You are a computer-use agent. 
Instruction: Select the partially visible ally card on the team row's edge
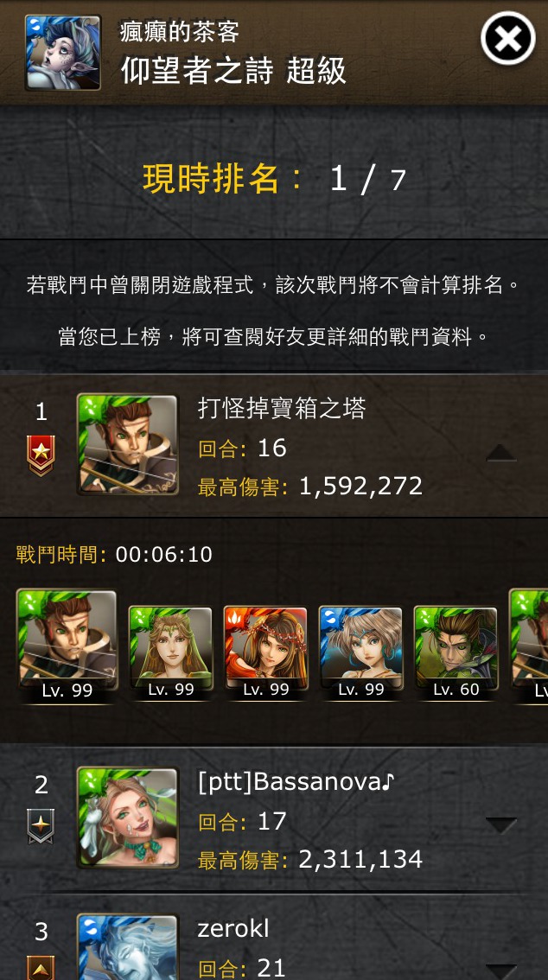pyautogui.click(x=529, y=646)
